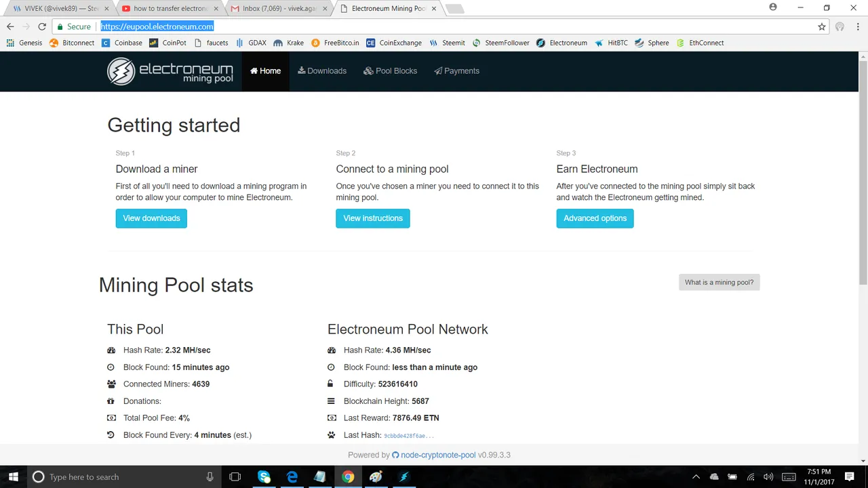868x488 pixels.
Task: Open the Windows Start menu
Action: (14, 477)
